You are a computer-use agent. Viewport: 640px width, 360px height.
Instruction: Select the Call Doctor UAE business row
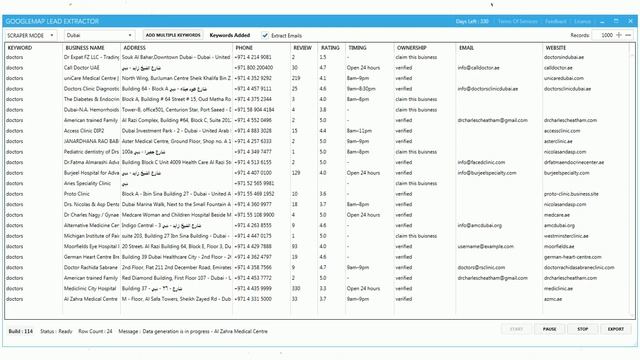point(318,68)
